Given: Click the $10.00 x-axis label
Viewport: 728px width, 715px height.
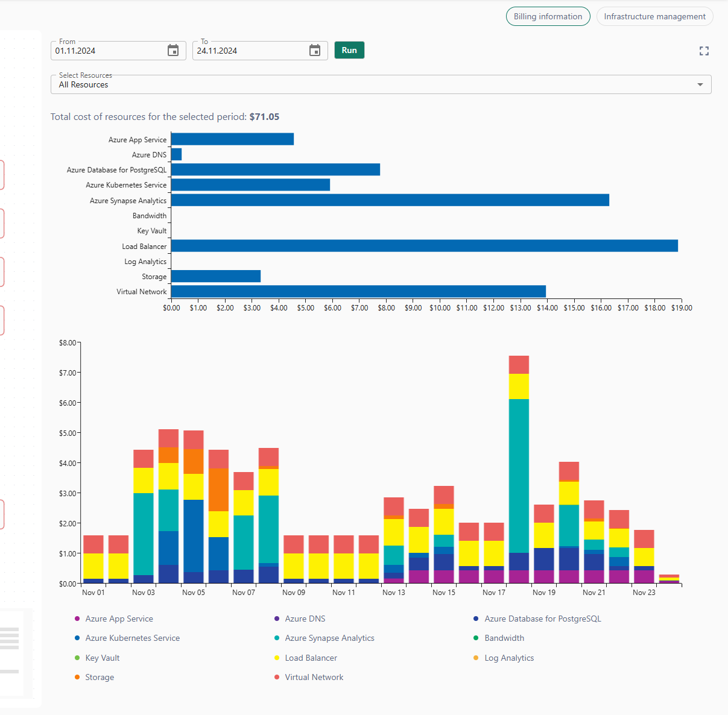Looking at the screenshot, I should (x=440, y=308).
